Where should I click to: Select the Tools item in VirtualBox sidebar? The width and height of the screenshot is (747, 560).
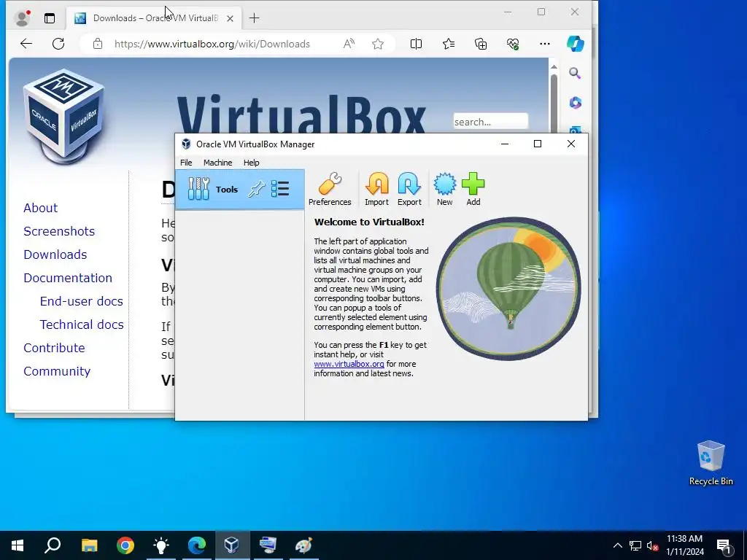(239, 190)
